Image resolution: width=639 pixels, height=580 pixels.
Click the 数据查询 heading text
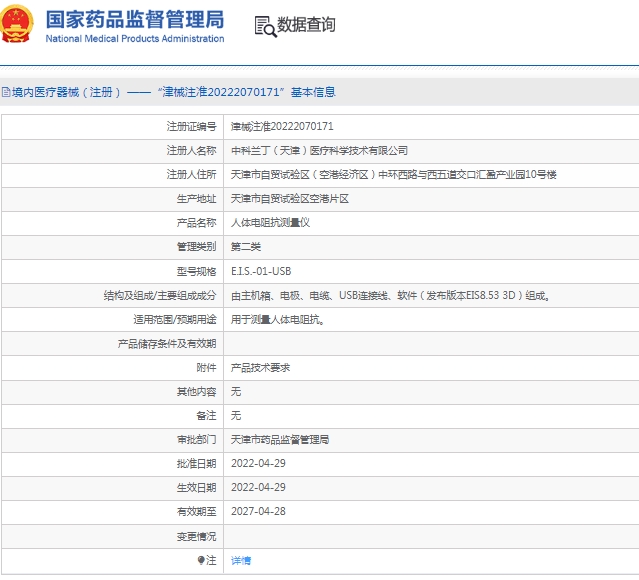pos(306,25)
